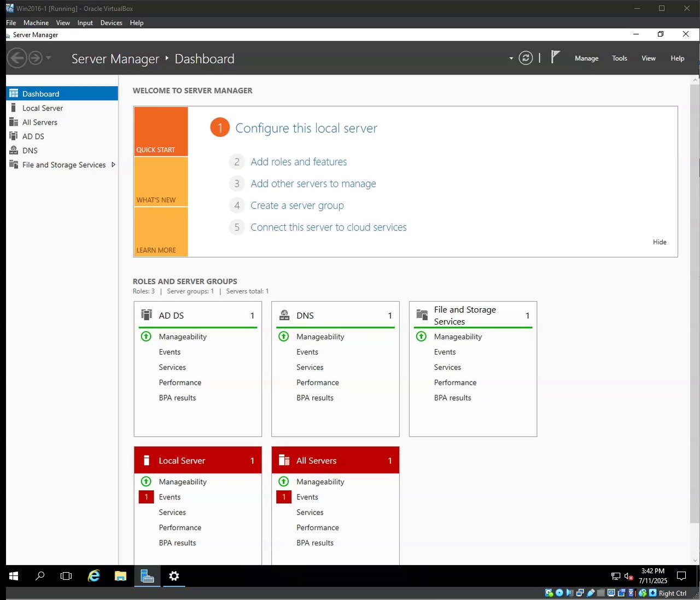Open VirtualBox Input menu
Screen dimensions: 700x600
click(85, 22)
